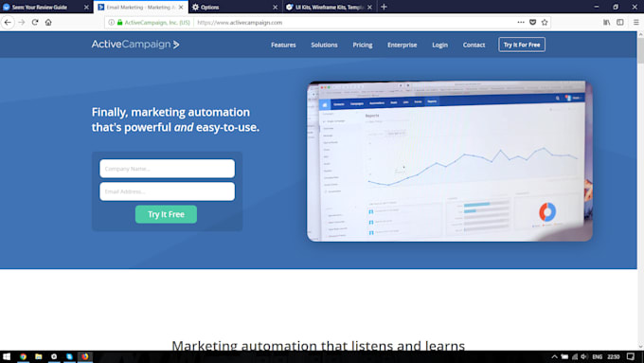Focus the Company Name input field
This screenshot has height=363, width=644.
pos(168,169)
